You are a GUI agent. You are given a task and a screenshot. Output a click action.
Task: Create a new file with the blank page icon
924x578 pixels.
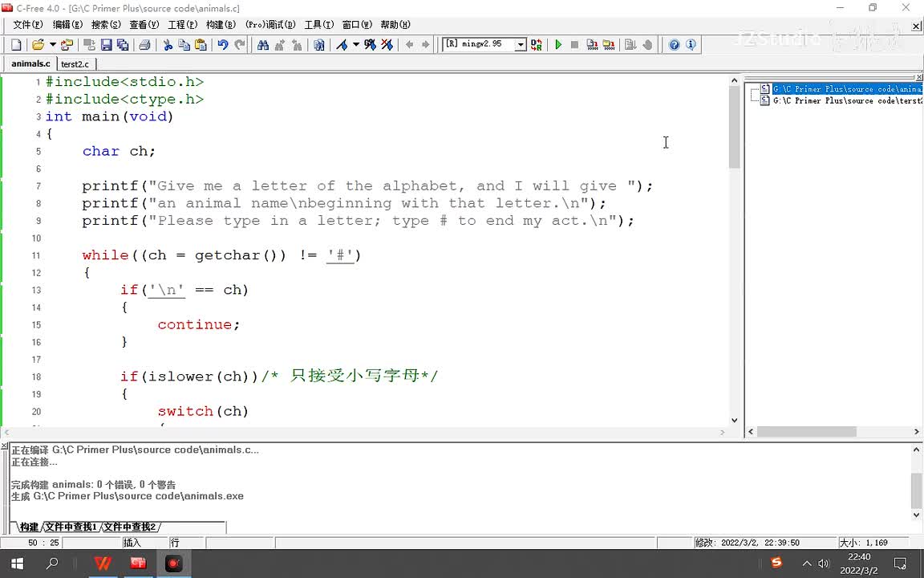click(x=17, y=45)
